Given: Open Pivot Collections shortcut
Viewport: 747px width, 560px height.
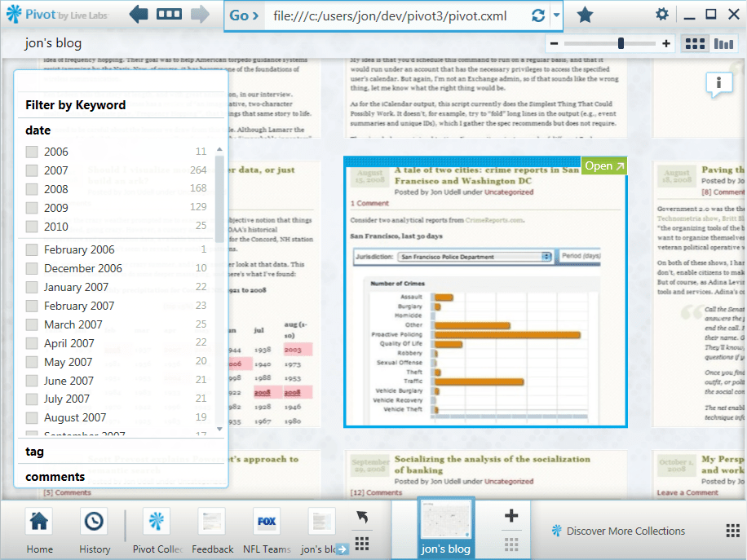Looking at the screenshot, I should coord(157,531).
